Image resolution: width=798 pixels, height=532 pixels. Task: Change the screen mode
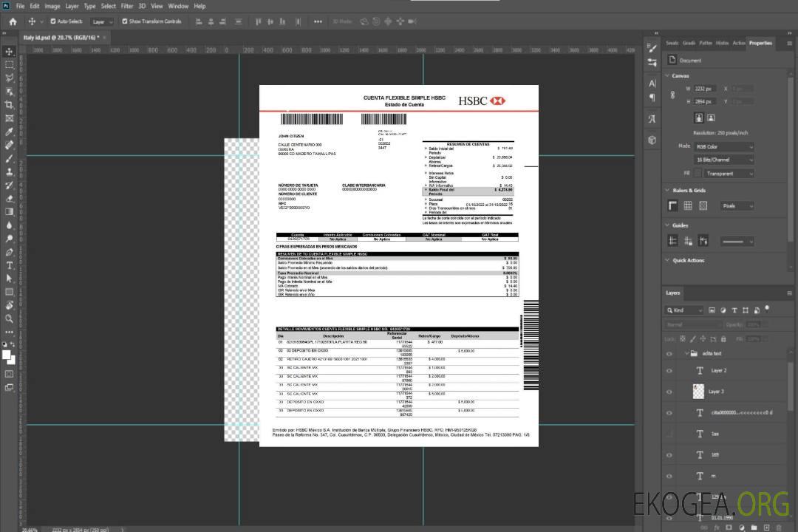[9, 387]
